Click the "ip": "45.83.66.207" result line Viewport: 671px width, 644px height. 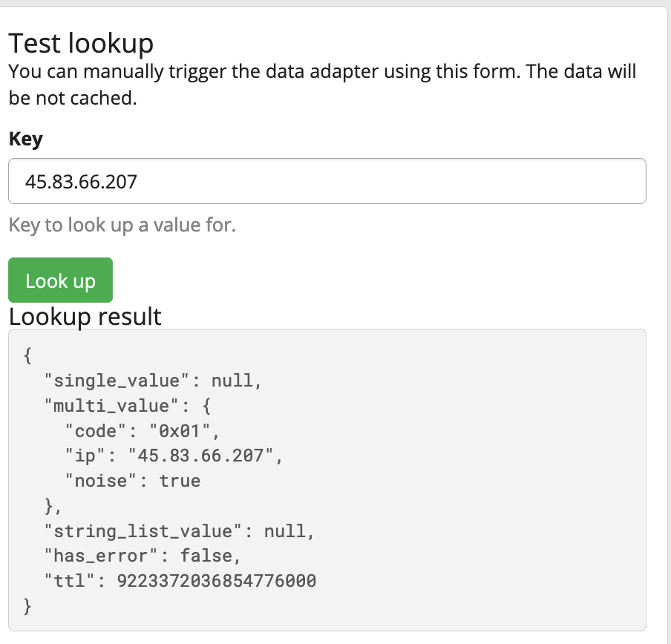tap(174, 456)
